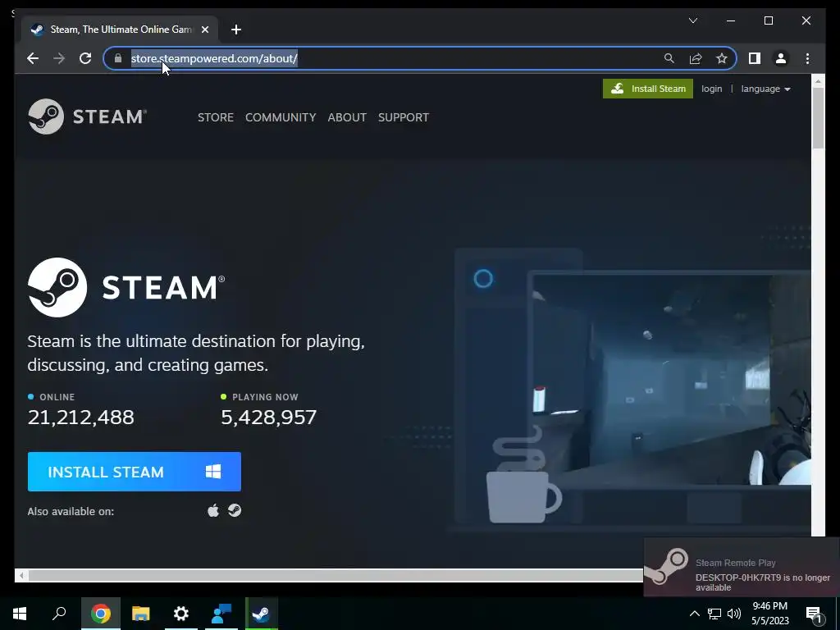Share this page via the share icon
840x630 pixels.
coord(696,58)
